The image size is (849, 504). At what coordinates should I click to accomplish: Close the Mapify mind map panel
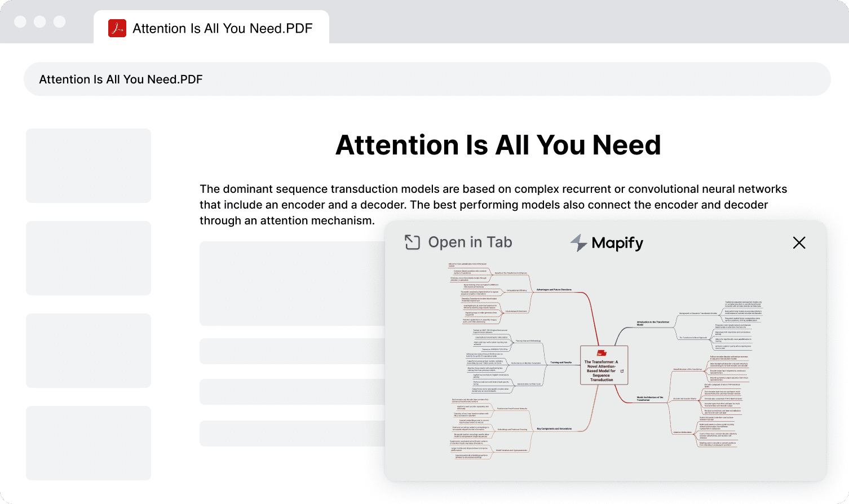click(799, 242)
